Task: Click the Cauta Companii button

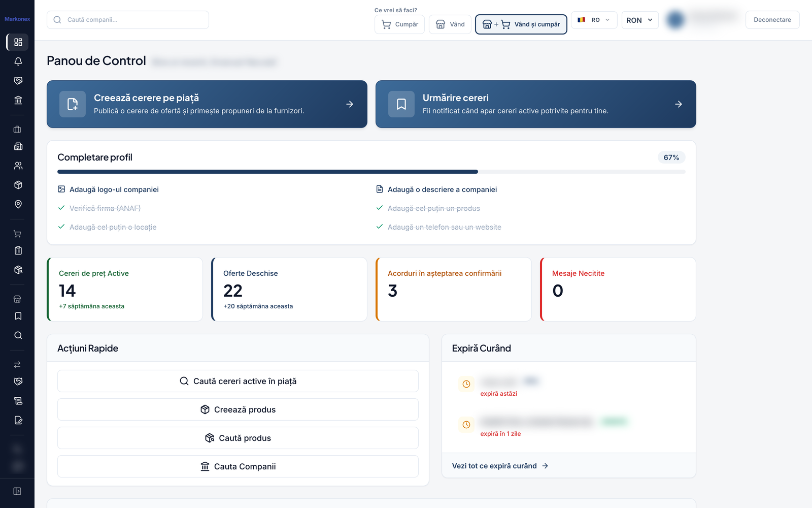Action: (x=238, y=466)
